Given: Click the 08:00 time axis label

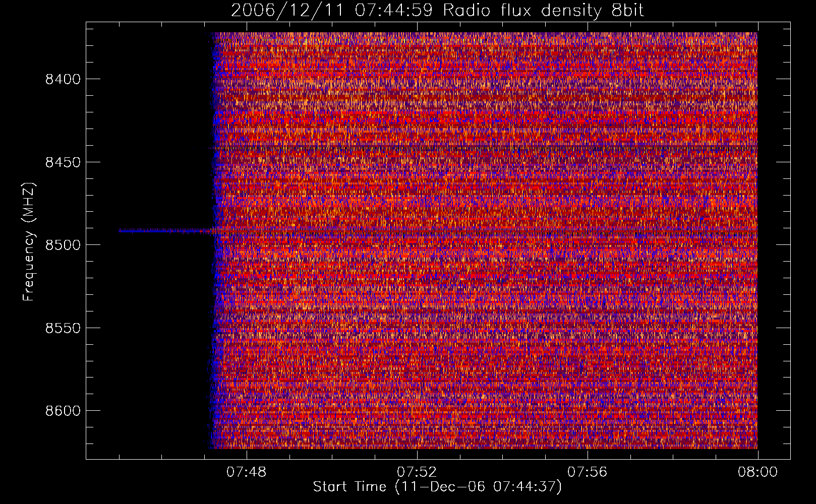Looking at the screenshot, I should [757, 472].
